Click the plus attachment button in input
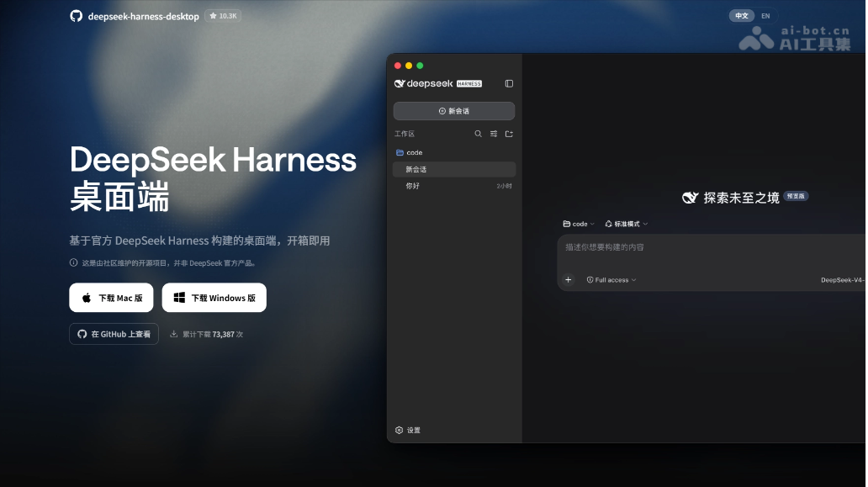 [x=569, y=280]
